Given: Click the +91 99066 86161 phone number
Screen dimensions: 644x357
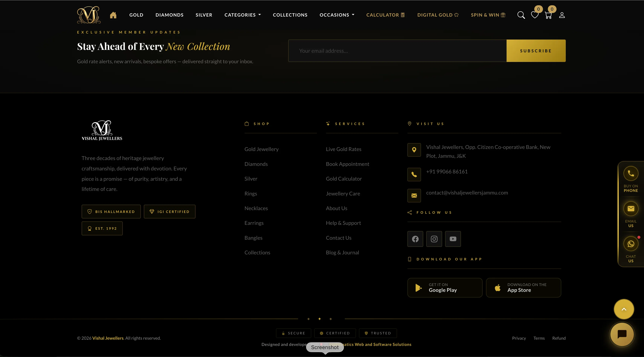Looking at the screenshot, I should point(447,172).
